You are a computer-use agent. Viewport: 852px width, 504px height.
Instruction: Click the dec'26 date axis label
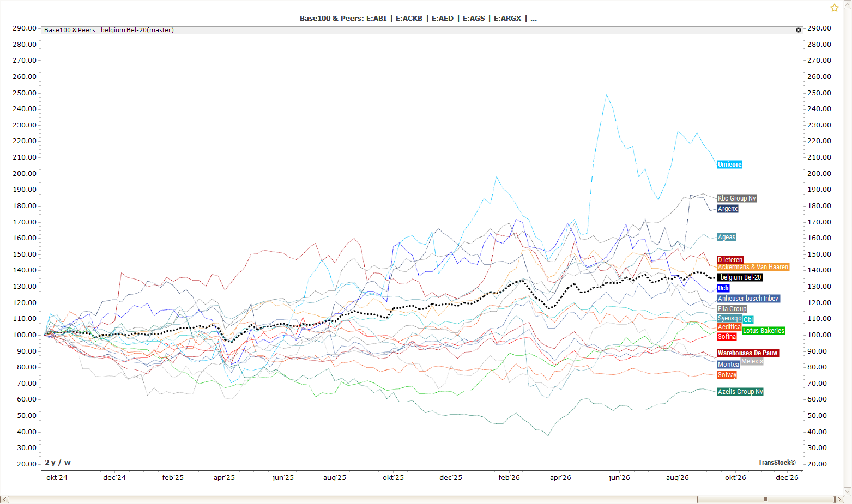[x=787, y=478]
